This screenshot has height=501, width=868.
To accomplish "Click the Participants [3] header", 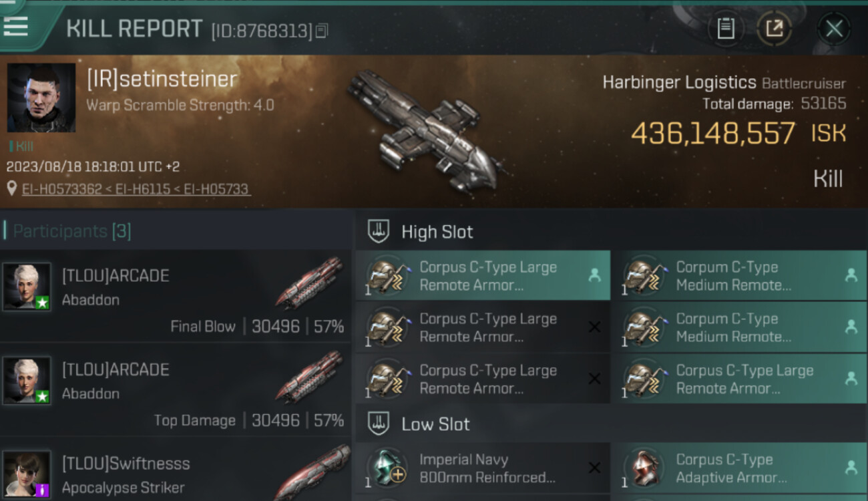I will [x=72, y=231].
